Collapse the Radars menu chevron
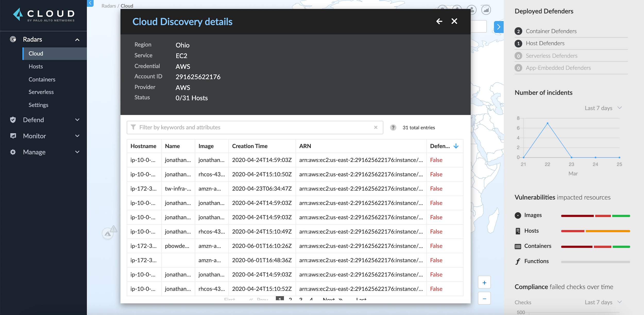 pos(77,39)
